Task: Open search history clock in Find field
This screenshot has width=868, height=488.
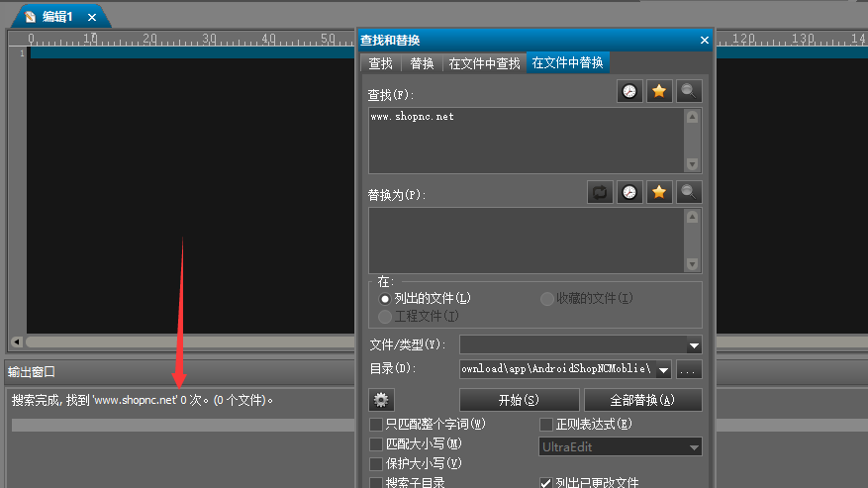Action: click(x=629, y=91)
